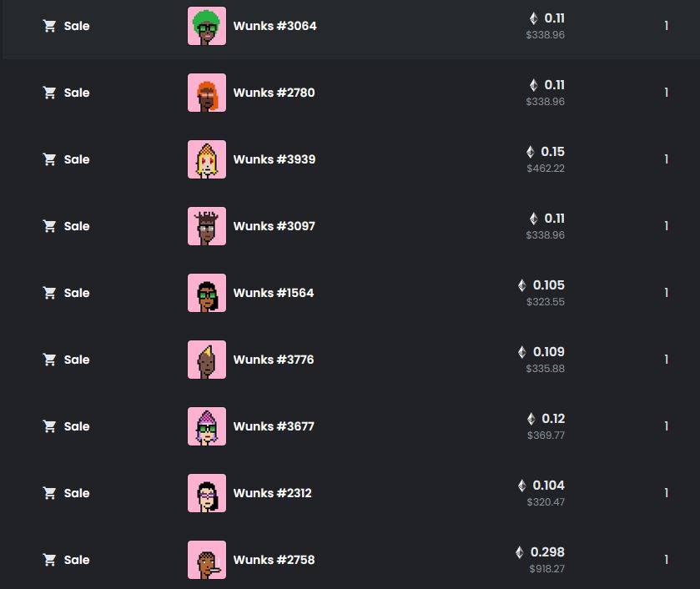This screenshot has width=700, height=589.
Task: Click the cart icon in Wunks #1564 row
Action: pos(49,293)
